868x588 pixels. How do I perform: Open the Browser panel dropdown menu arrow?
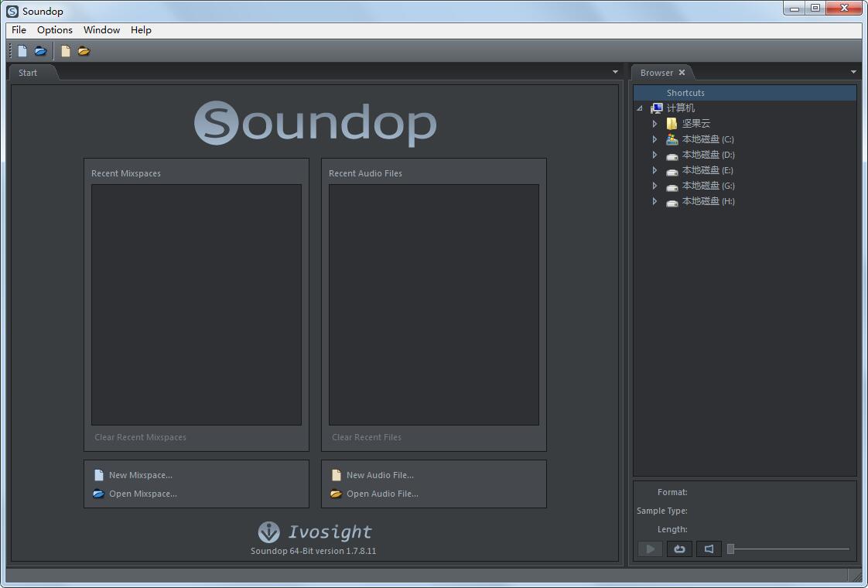[854, 72]
